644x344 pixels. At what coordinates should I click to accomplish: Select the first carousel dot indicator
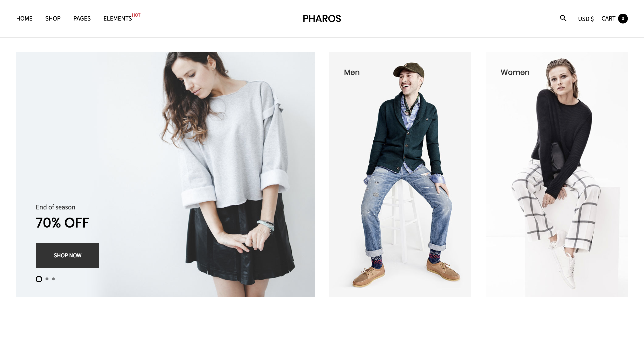pos(39,279)
